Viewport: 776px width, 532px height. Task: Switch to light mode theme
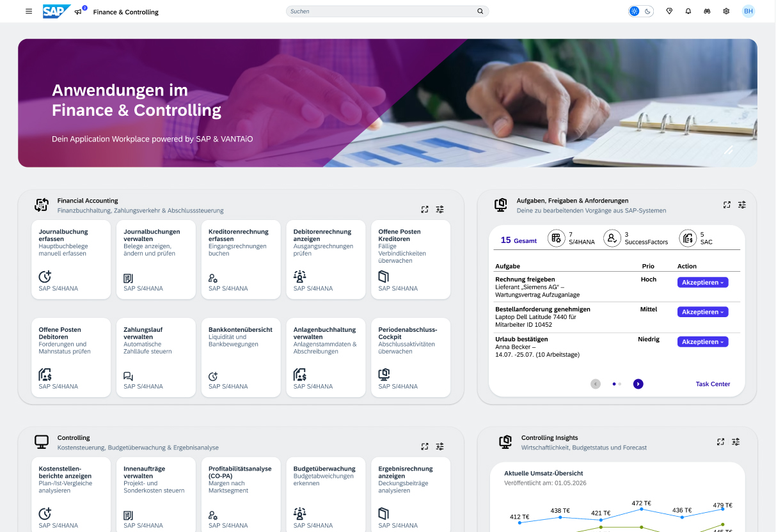634,12
